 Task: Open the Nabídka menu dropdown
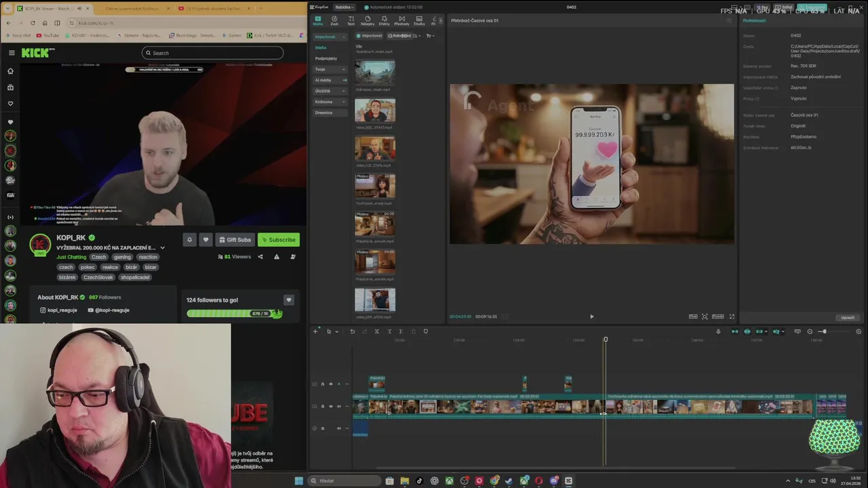(344, 7)
